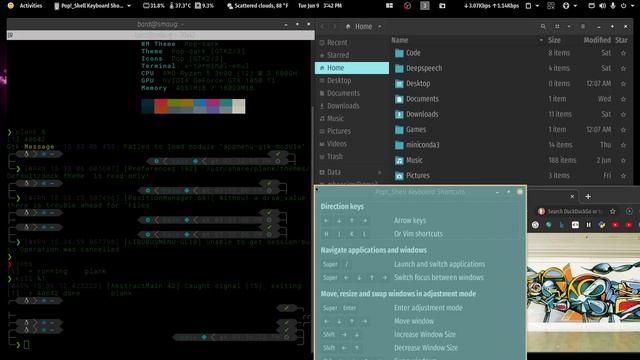Open Trash from the Files sidebar
The height and width of the screenshot is (360, 640).
point(352,156)
